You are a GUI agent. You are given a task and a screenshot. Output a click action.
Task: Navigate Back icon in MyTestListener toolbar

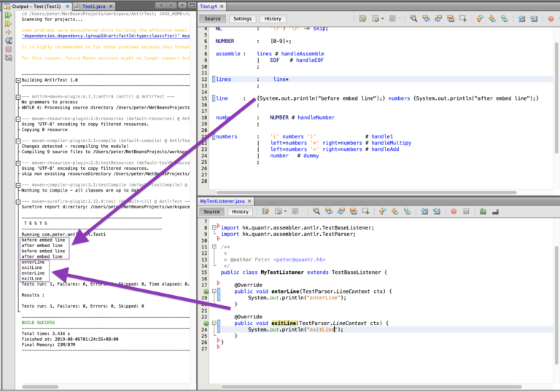coord(279,211)
